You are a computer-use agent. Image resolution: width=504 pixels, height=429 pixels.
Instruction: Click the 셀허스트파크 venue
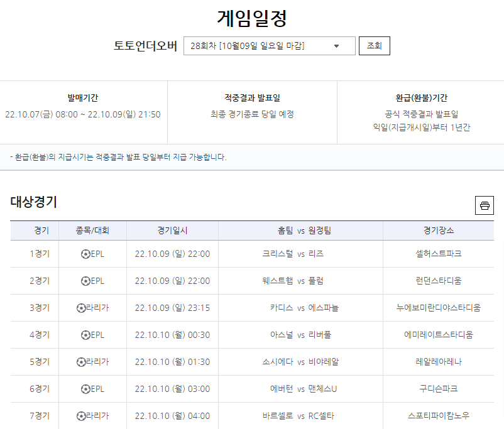[x=439, y=254]
